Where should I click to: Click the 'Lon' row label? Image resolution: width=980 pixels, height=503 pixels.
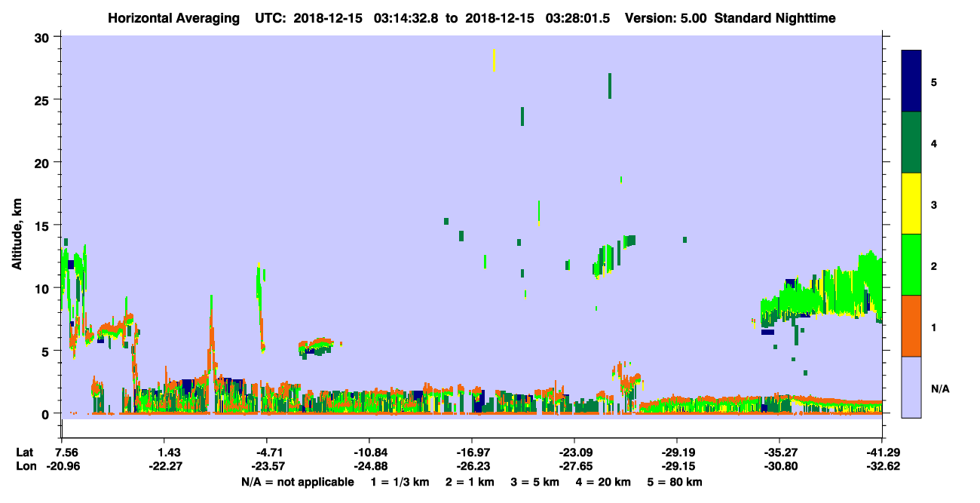point(26,466)
